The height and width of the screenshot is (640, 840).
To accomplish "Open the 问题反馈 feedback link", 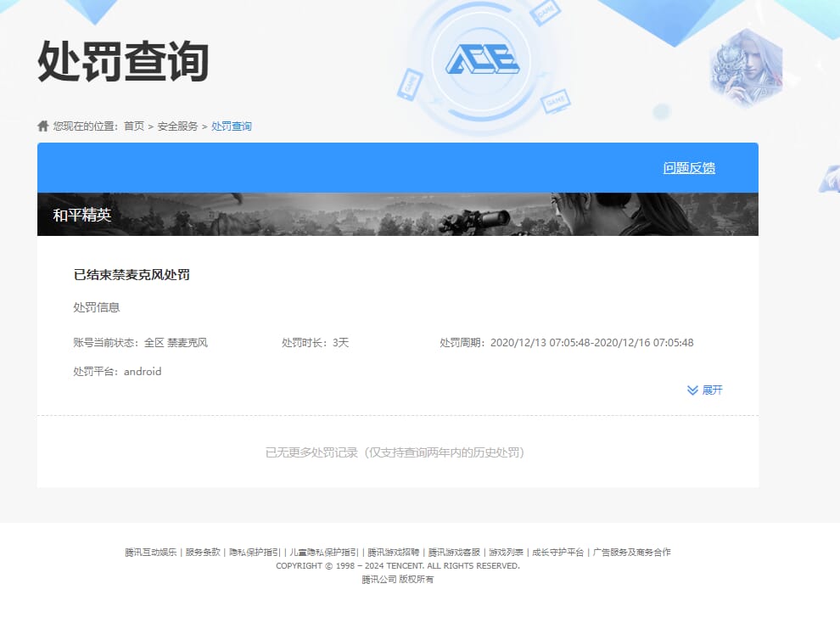I will pyautogui.click(x=689, y=168).
